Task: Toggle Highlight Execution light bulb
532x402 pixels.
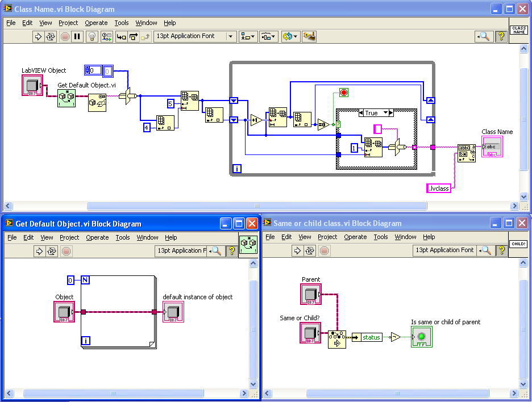Action: pyautogui.click(x=92, y=36)
